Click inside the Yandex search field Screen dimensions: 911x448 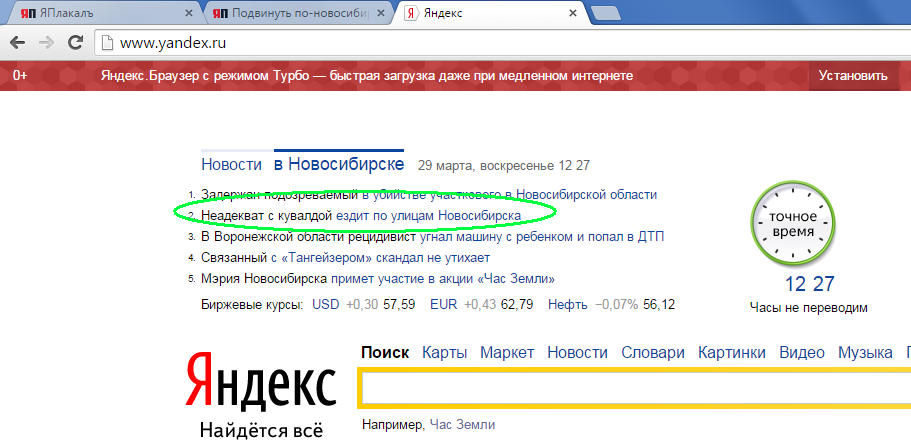tap(637, 389)
